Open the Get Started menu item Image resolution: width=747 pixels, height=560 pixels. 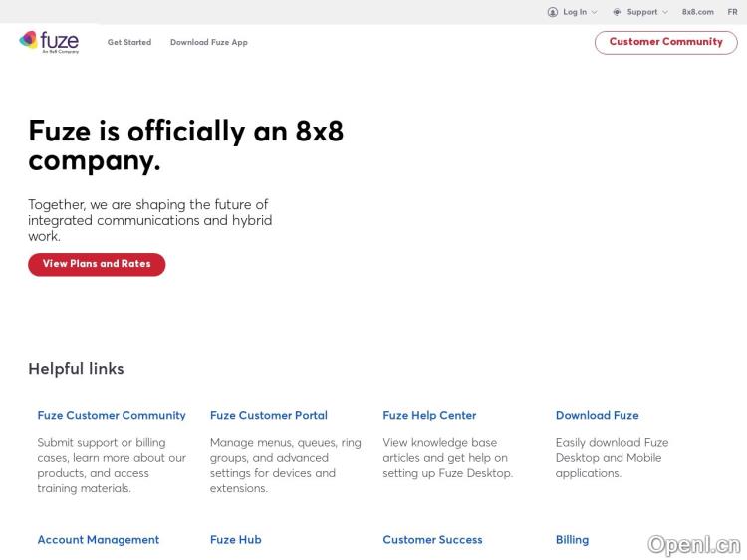point(129,42)
